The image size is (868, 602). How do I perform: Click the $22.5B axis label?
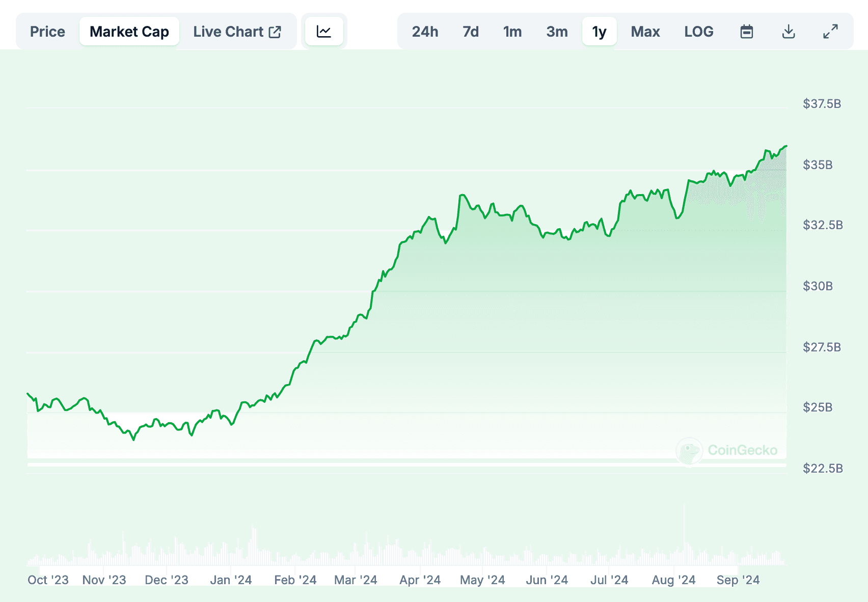823,469
